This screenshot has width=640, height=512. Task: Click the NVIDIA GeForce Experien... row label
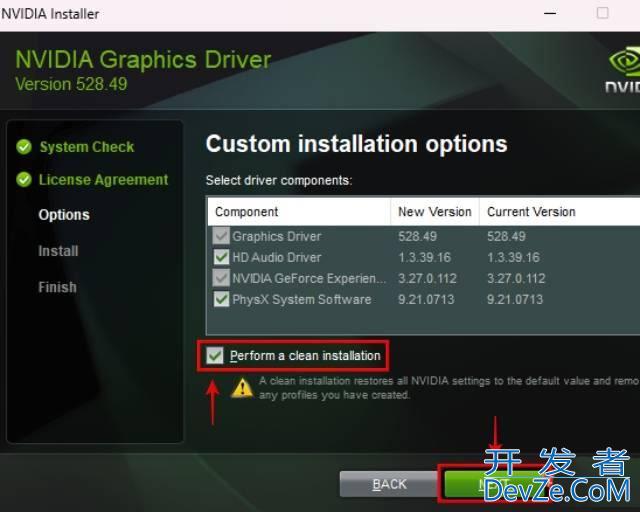[309, 278]
